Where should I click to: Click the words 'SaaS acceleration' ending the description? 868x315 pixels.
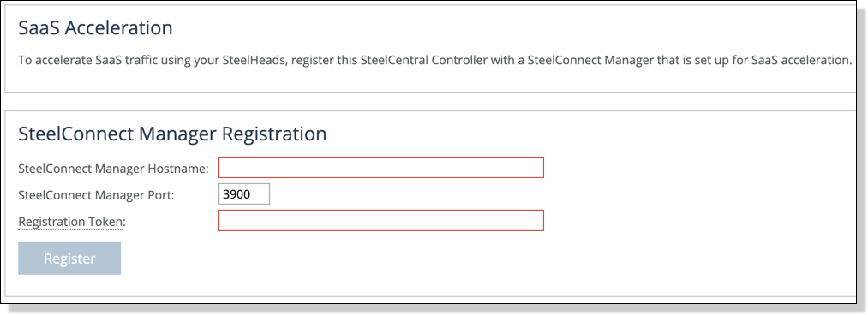(800, 60)
